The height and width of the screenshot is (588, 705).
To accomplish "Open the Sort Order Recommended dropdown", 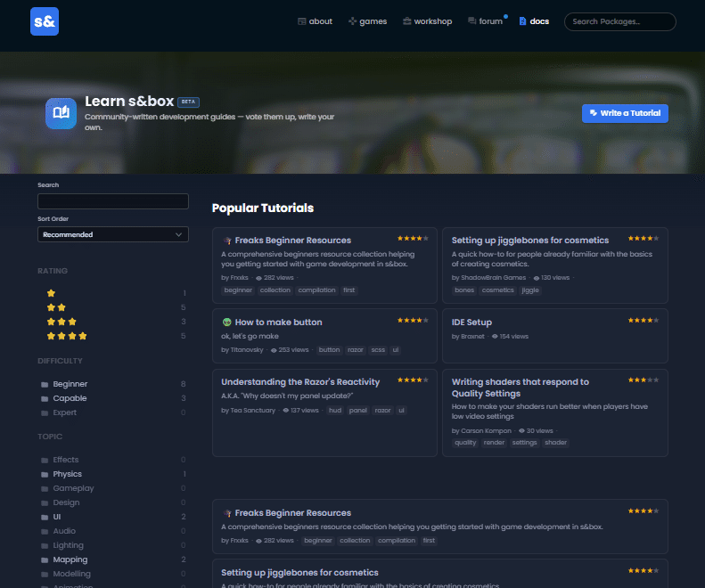I will pos(113,234).
